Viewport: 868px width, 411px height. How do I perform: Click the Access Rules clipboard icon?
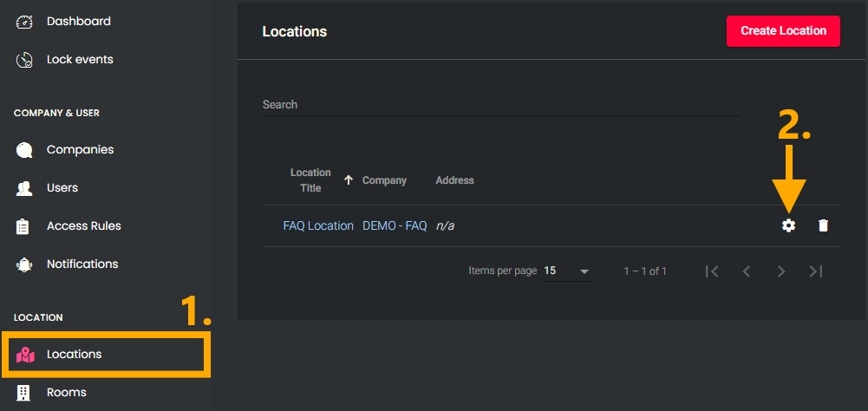click(24, 226)
